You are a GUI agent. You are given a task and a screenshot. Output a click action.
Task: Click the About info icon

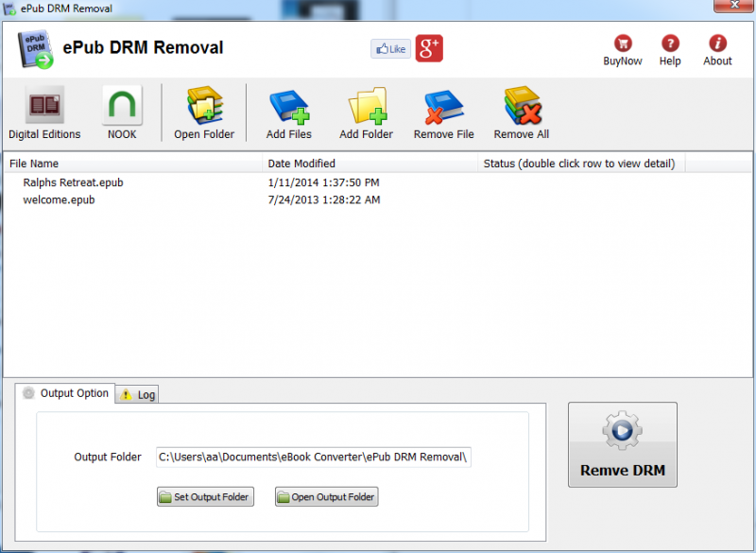tap(717, 44)
